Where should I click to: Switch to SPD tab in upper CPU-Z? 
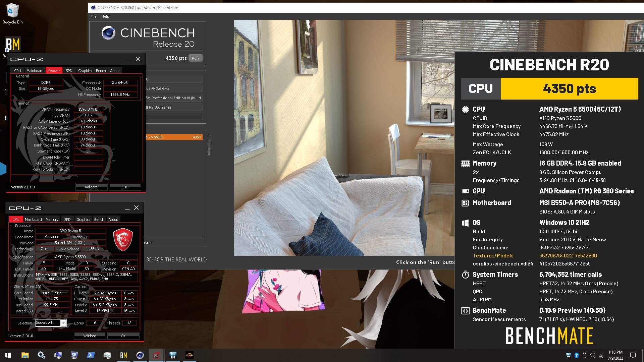coord(69,71)
